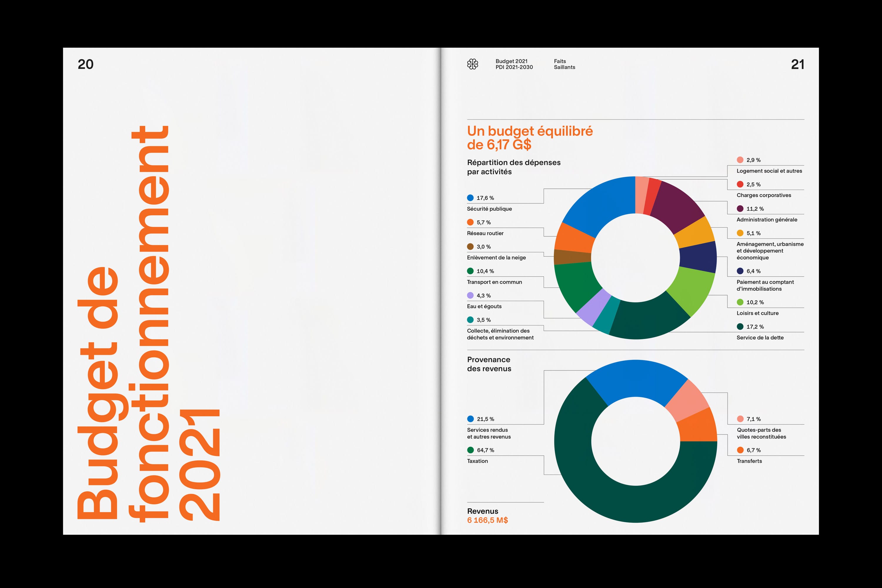Click page number 20
The width and height of the screenshot is (882, 588).
coord(86,64)
